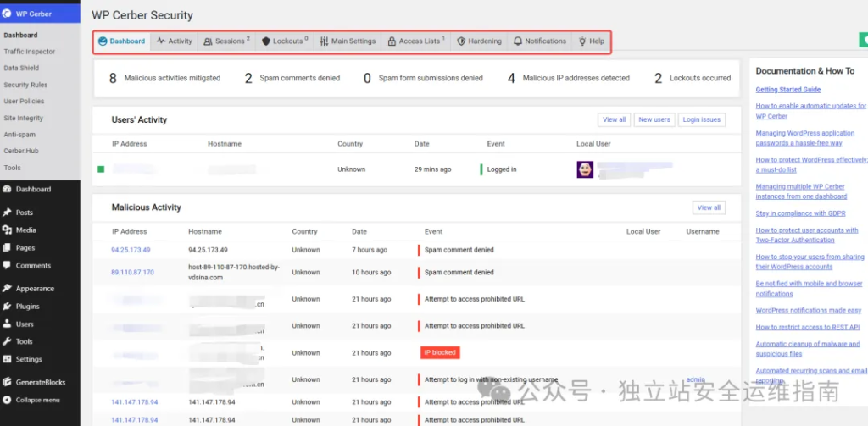Click the '8 Malicious activities mitigated' statistic

tap(164, 79)
